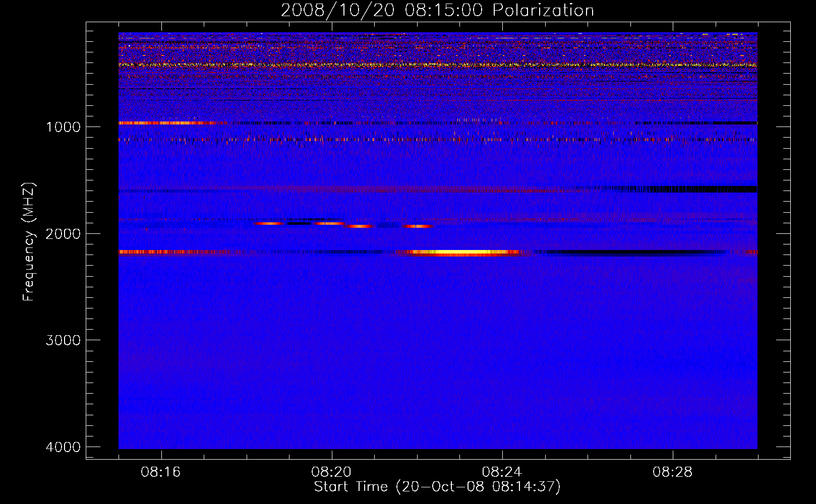Click the plot title '2008/10/20 08:15:00 Polarization'
Viewport: 816px width, 504px height.
437,11
